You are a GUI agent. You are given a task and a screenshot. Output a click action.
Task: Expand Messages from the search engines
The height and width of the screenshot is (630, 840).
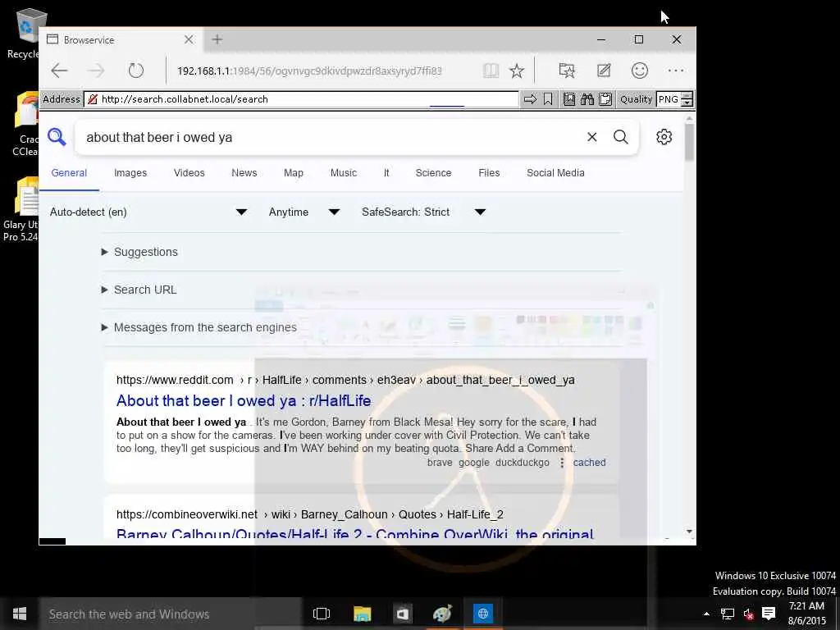click(x=199, y=327)
